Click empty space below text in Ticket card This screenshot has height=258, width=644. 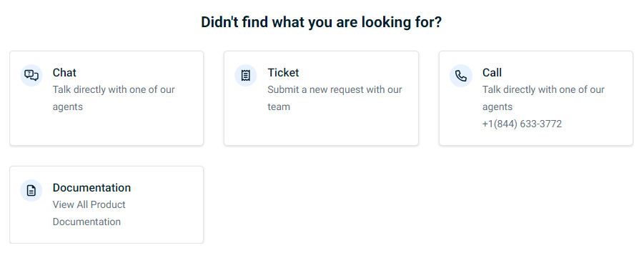tap(321, 129)
